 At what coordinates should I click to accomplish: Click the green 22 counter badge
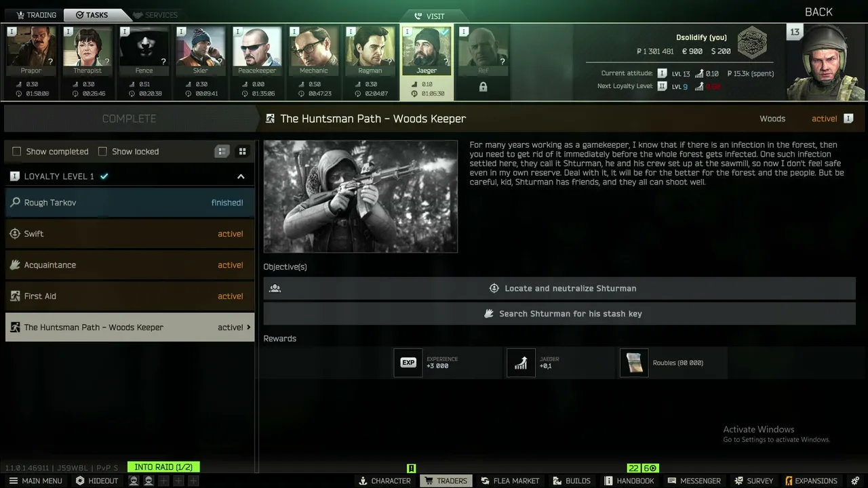click(633, 468)
